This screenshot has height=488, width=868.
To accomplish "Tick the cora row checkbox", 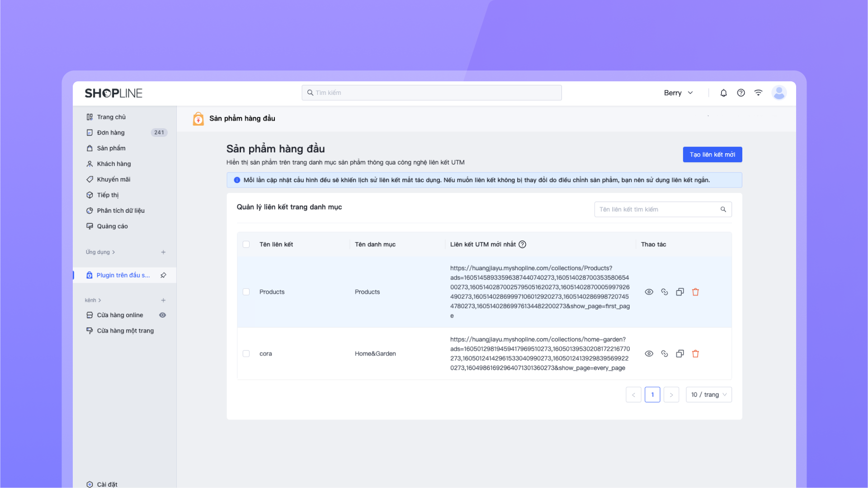I will tap(246, 354).
